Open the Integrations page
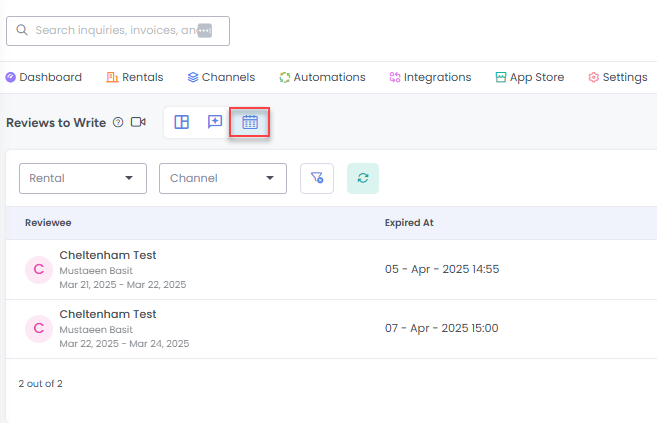This screenshot has width=657, height=423. 430,77
